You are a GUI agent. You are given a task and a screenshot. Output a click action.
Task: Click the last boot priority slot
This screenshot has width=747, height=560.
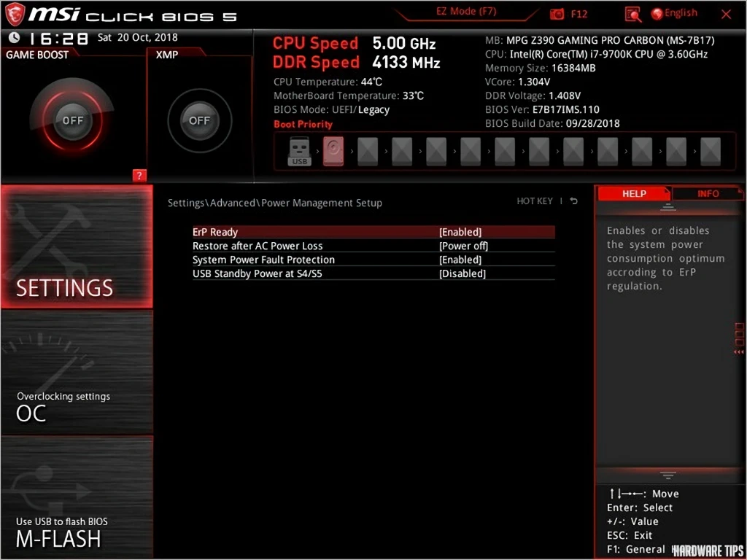point(711,152)
